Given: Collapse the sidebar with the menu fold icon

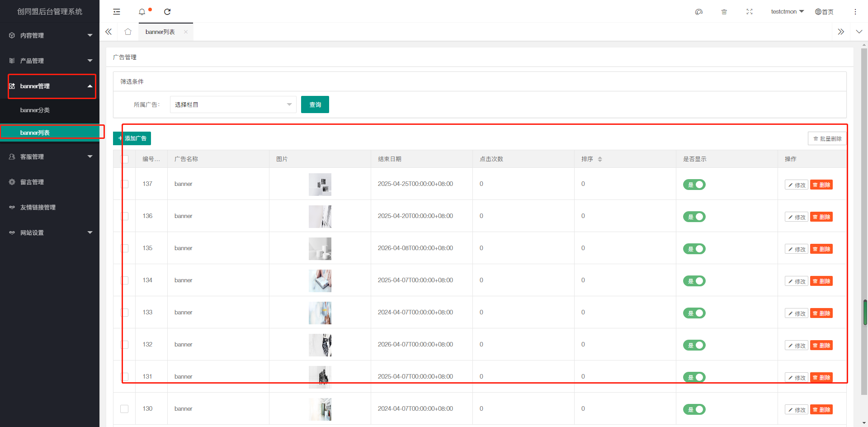Looking at the screenshot, I should (x=117, y=12).
